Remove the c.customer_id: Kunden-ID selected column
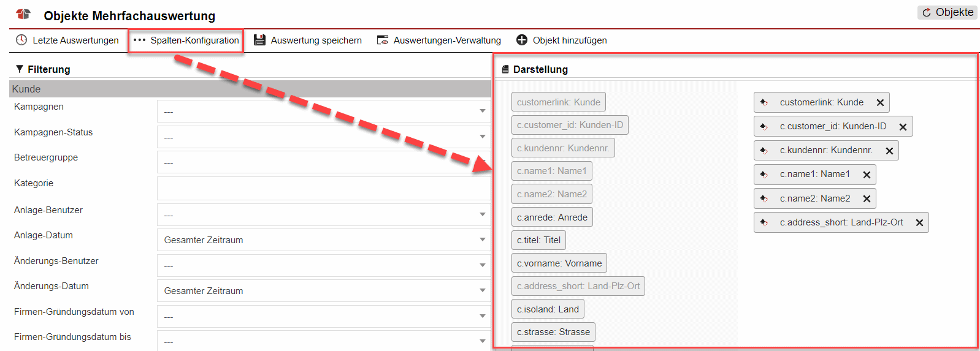The width and height of the screenshot is (980, 351). 903,127
